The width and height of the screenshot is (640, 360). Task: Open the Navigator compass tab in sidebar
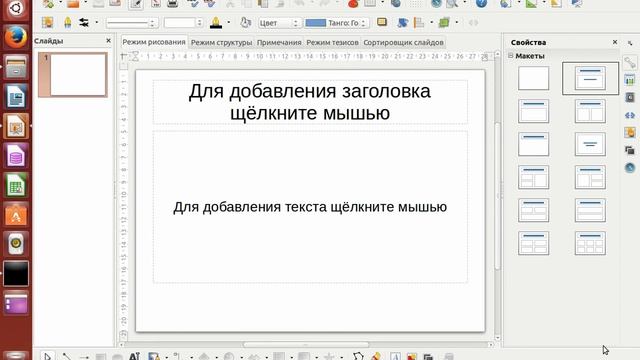tap(630, 168)
